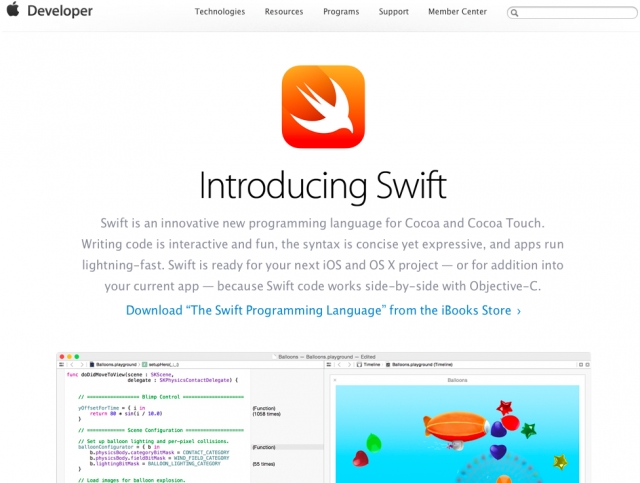Click the "Balloons.playground (Timeline)" breadcrumb
Image resolution: width=640 pixels, height=483 pixels.
point(419,364)
